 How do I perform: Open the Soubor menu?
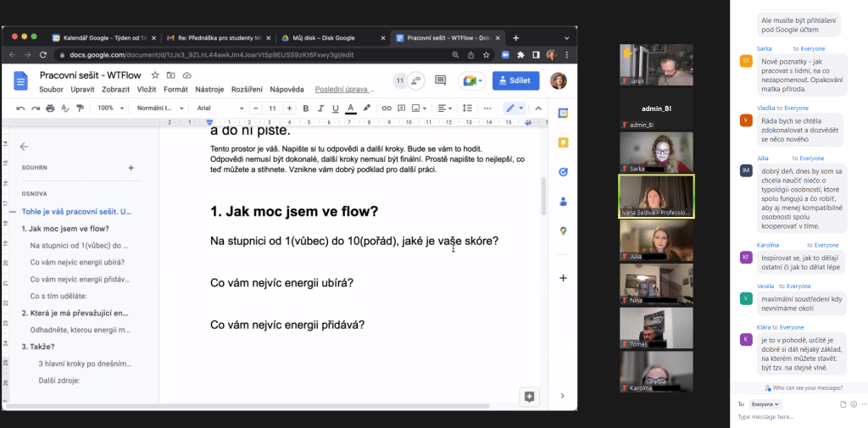pyautogui.click(x=52, y=89)
